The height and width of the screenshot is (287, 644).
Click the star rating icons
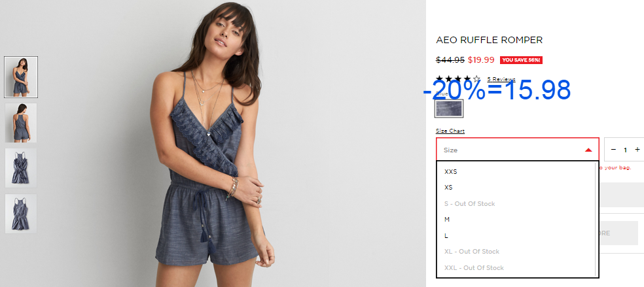coord(458,78)
